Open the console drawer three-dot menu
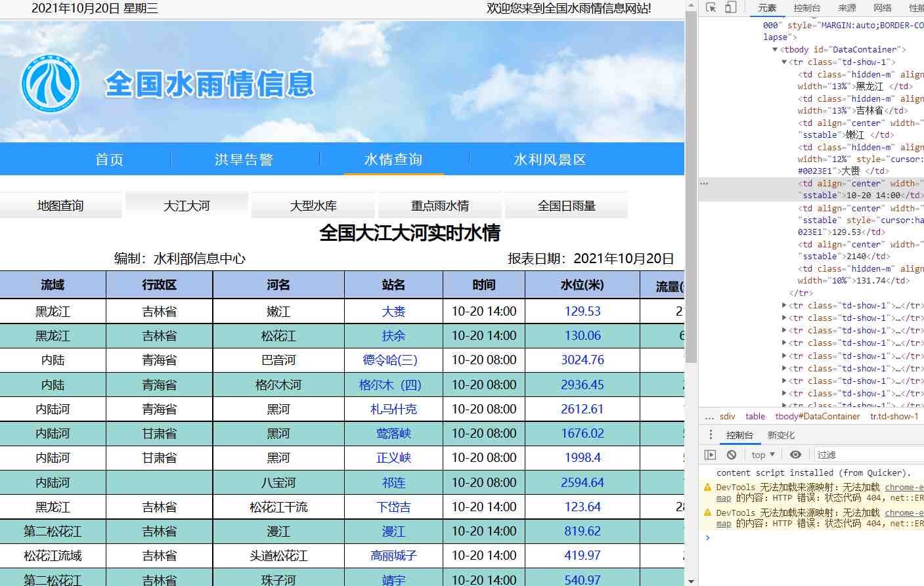The height and width of the screenshot is (586, 924). 711,435
